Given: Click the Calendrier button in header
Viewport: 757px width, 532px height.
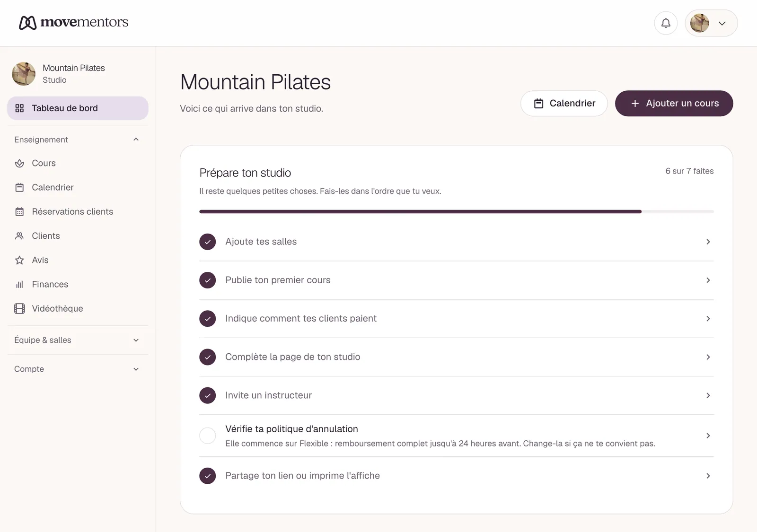Looking at the screenshot, I should 564,104.
